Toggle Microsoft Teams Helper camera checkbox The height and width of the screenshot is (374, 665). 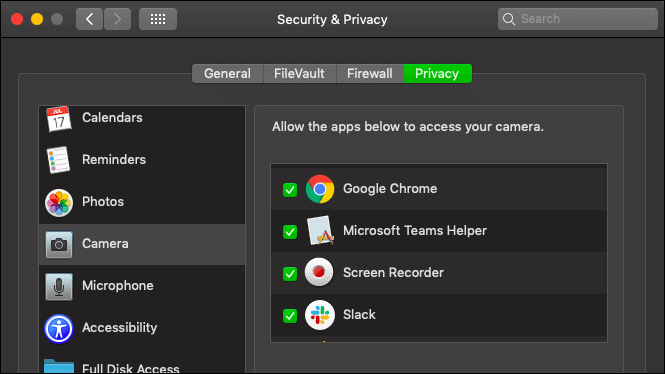290,232
